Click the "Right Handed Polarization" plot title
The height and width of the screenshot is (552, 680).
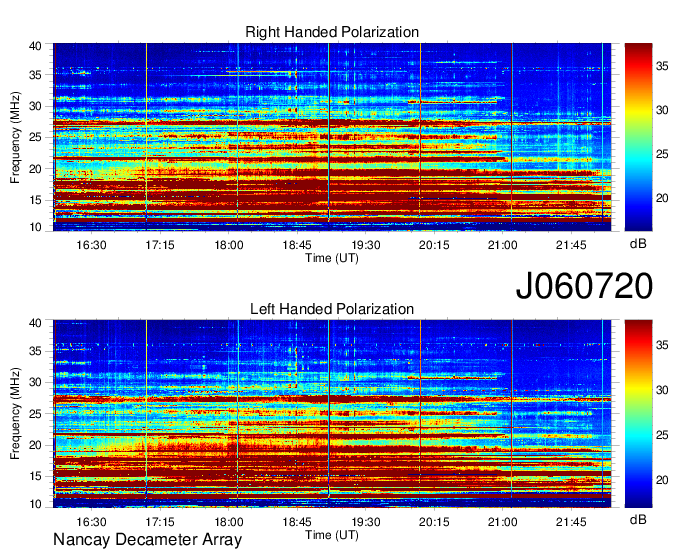tap(332, 32)
